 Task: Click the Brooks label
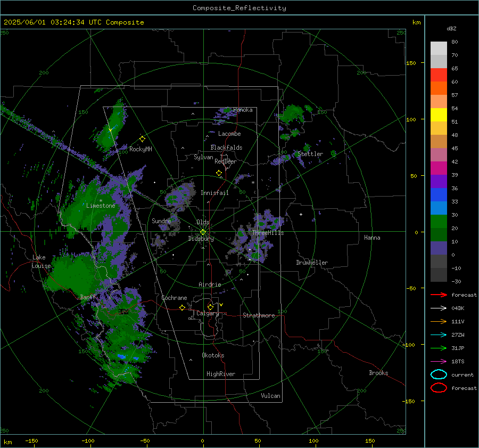378,373
